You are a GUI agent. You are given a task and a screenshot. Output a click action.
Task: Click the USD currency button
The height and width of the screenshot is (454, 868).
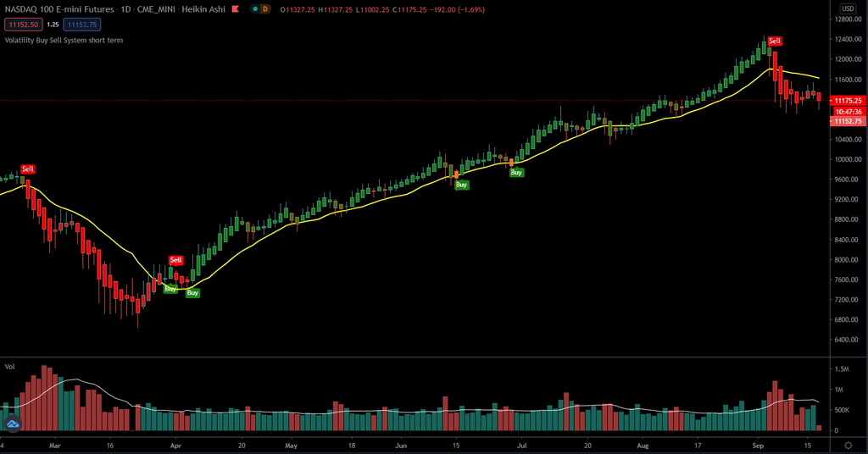tap(848, 8)
